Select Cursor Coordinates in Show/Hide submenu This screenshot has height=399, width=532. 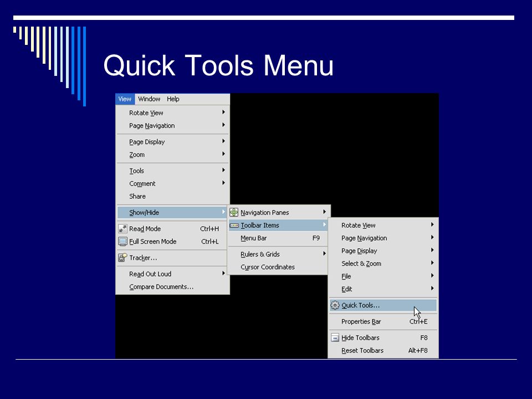click(278, 267)
